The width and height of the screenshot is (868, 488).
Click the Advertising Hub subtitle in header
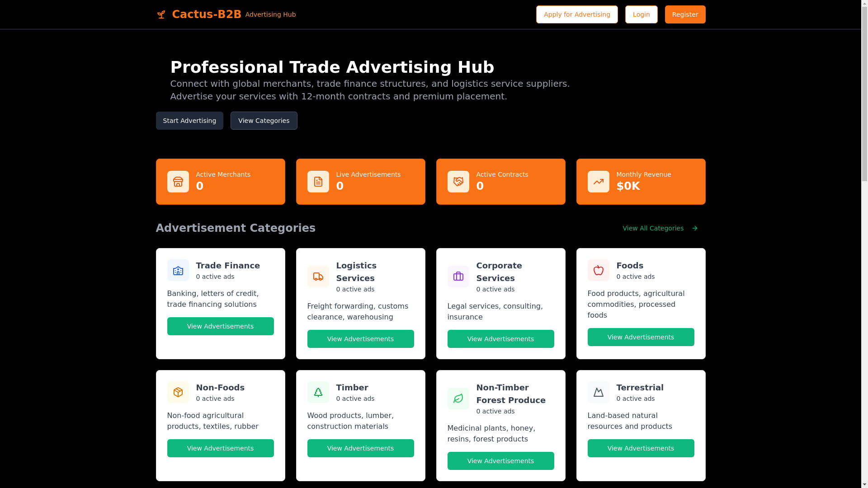(x=271, y=14)
